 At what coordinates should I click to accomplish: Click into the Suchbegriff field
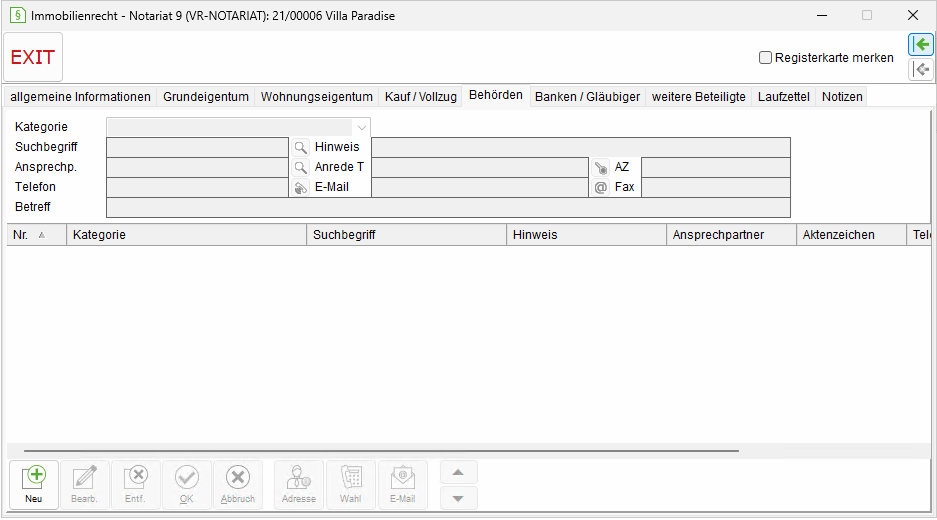(197, 147)
